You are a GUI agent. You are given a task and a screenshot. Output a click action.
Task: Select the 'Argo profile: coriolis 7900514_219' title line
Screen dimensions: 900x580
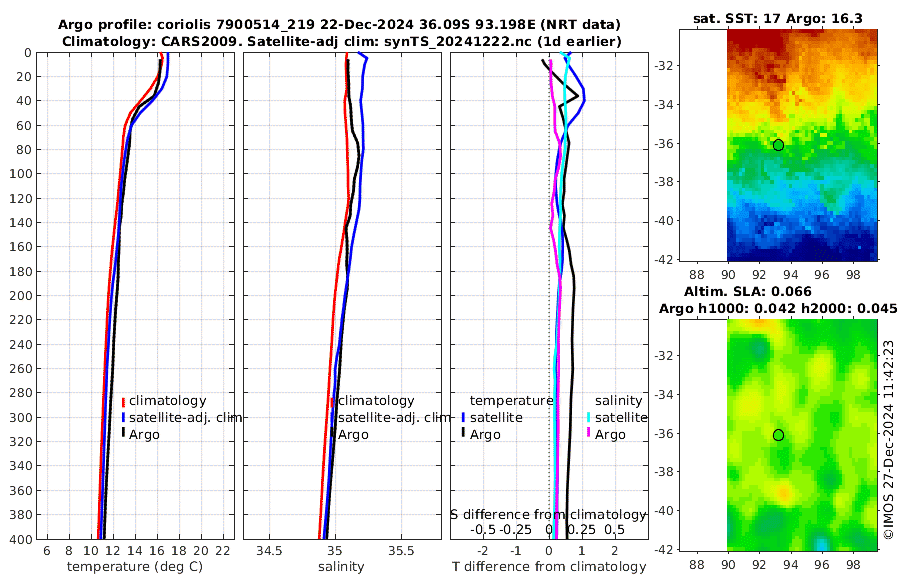[x=339, y=25]
